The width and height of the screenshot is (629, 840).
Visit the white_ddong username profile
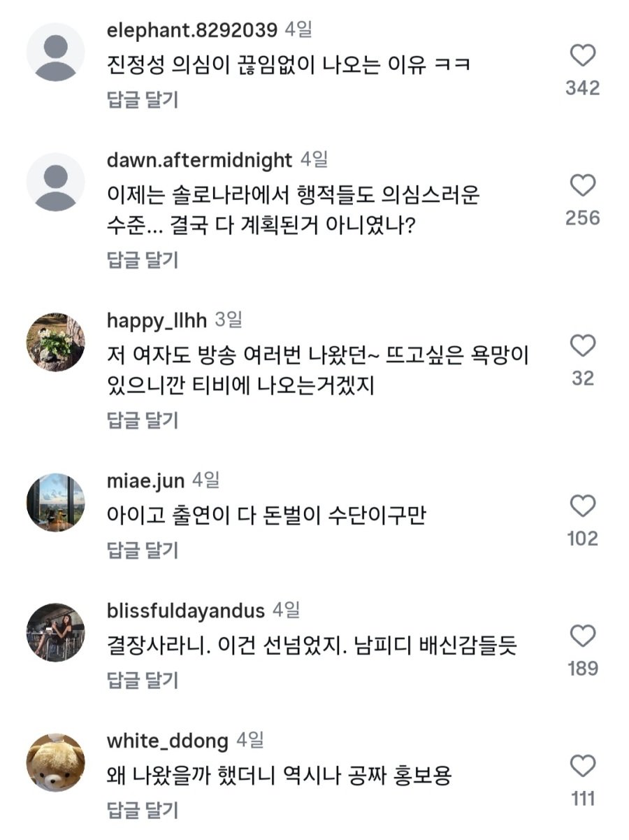point(168,741)
